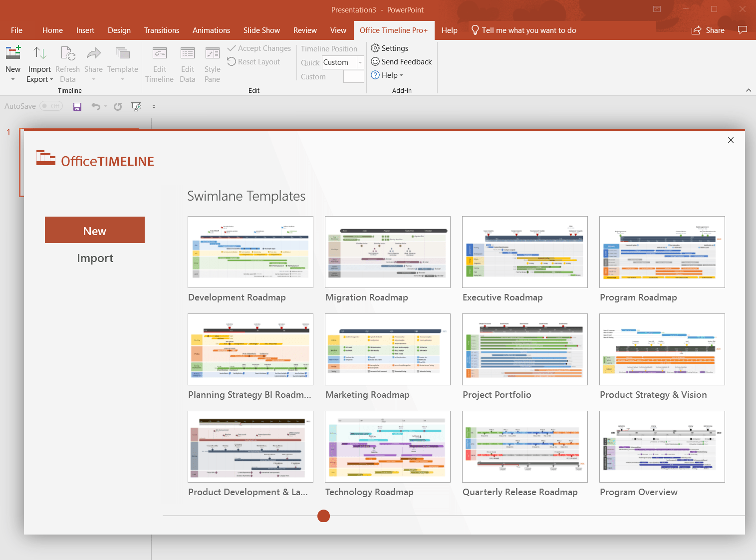The width and height of the screenshot is (756, 560).
Task: Open the Quick Custom position dropdown
Action: coord(360,62)
